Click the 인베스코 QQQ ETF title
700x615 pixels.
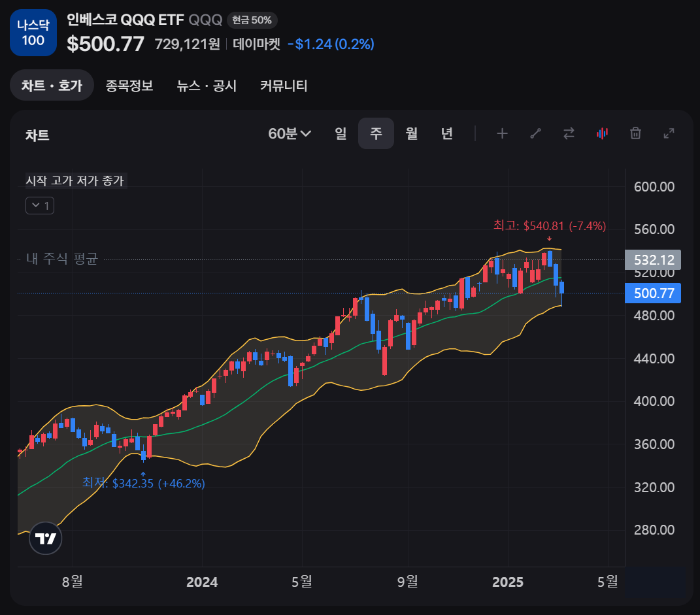click(125, 20)
